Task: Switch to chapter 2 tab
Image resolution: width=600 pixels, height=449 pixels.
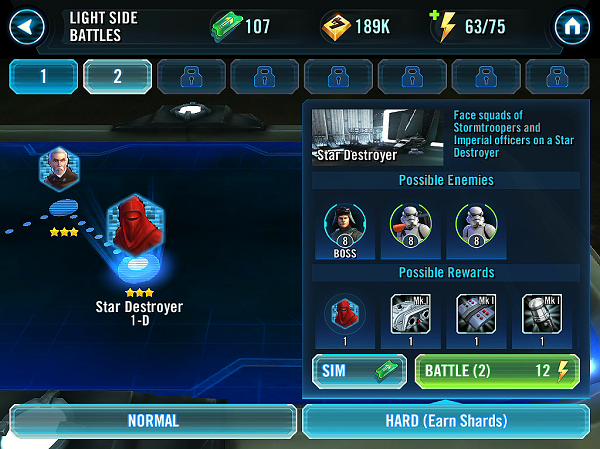Action: (117, 77)
